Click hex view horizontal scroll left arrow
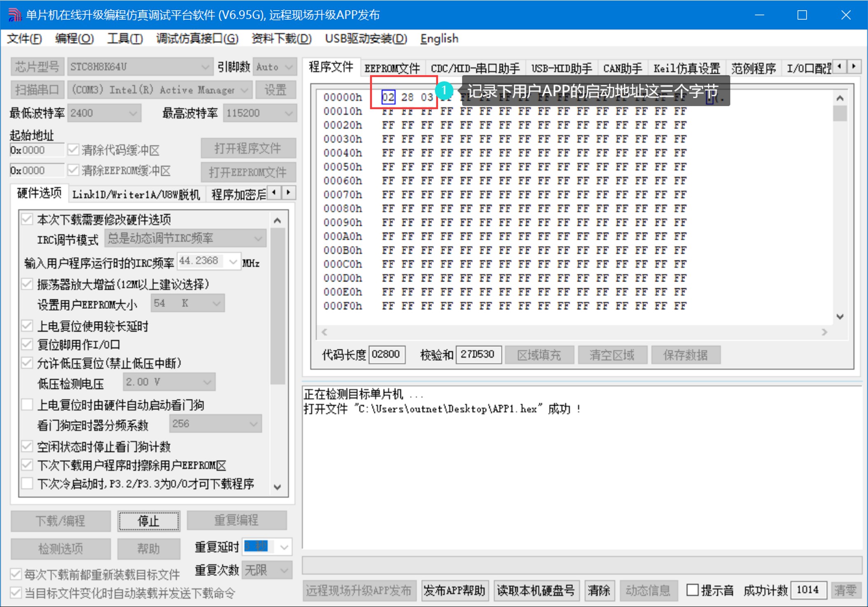Image resolution: width=868 pixels, height=607 pixels. tap(325, 332)
